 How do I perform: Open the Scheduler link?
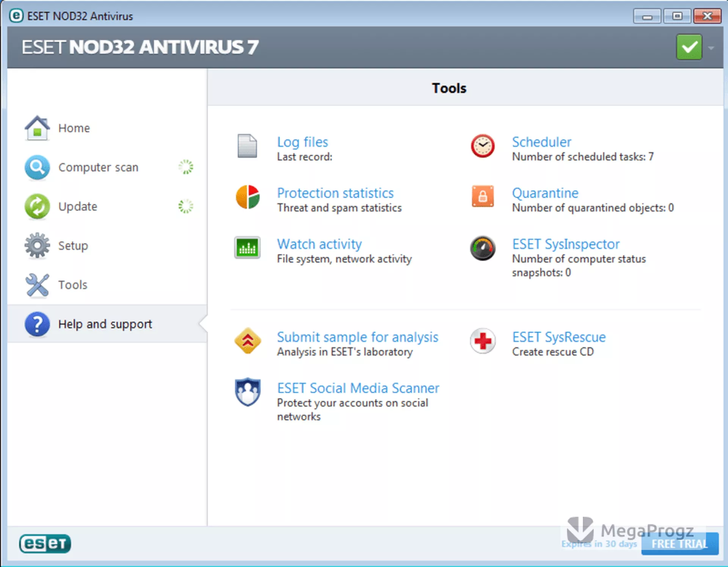pos(541,142)
